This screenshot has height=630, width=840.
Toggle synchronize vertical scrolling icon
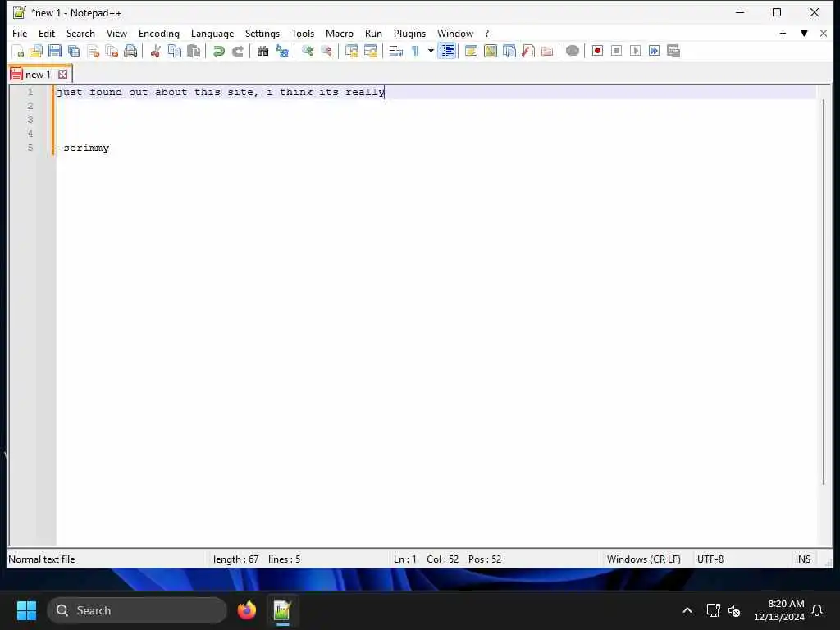[351, 52]
